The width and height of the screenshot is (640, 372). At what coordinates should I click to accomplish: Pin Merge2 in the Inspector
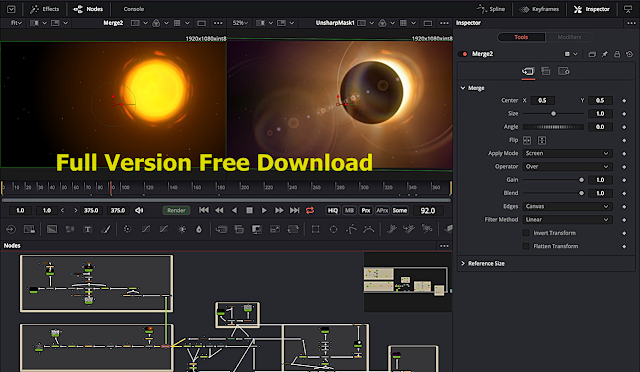click(604, 54)
